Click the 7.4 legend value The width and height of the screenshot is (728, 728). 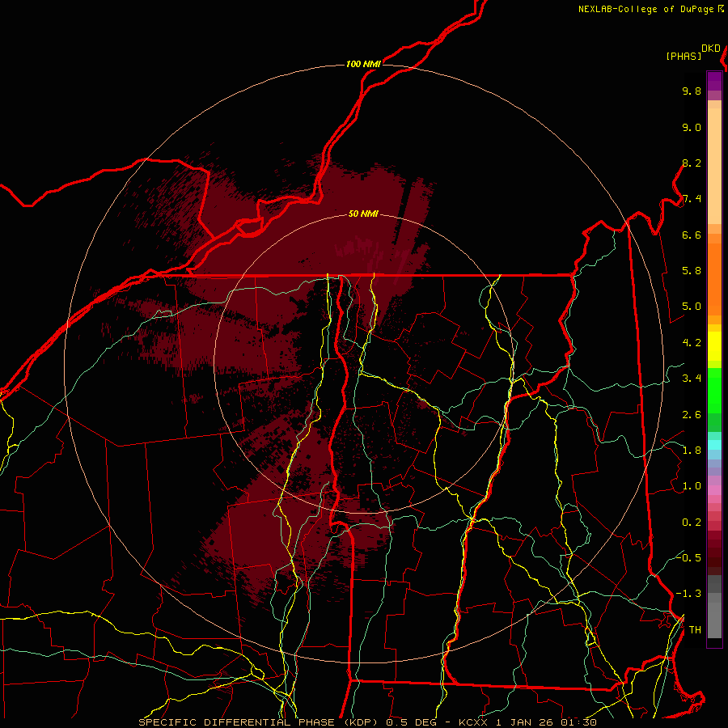point(692,199)
